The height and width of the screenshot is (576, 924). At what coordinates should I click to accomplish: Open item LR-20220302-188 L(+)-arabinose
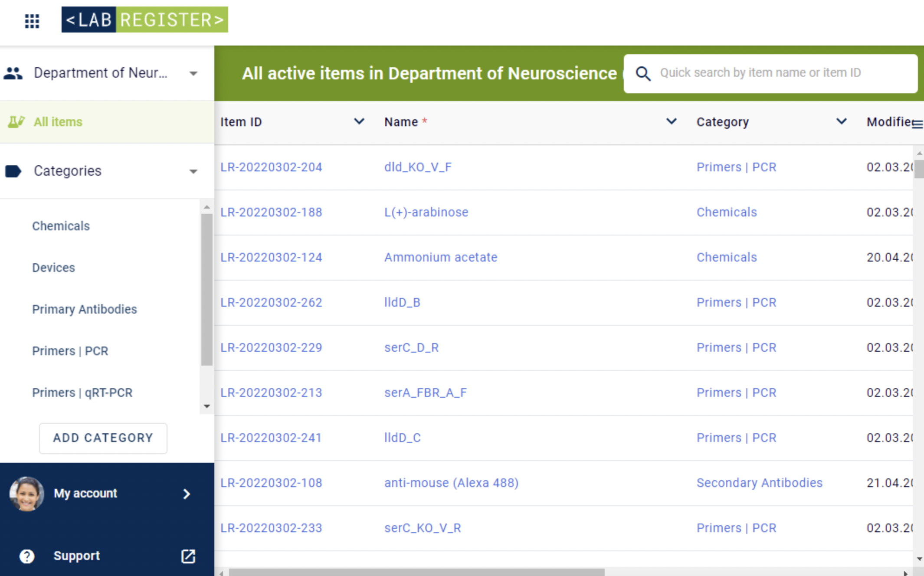426,212
